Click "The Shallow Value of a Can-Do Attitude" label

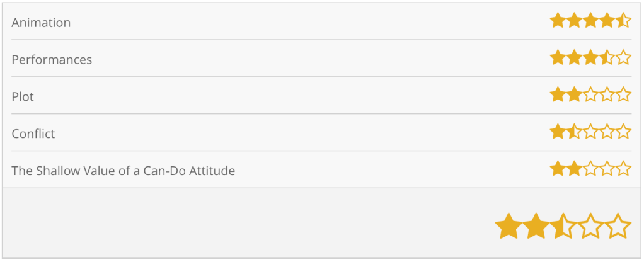coord(123,171)
